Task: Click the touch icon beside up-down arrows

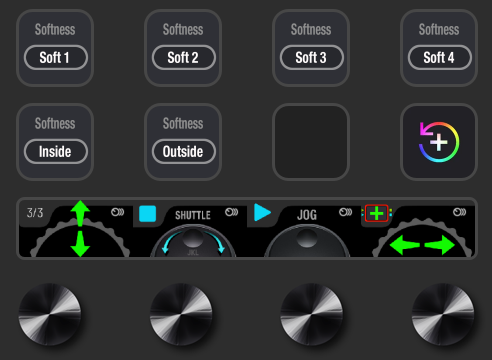Action: tap(117, 212)
